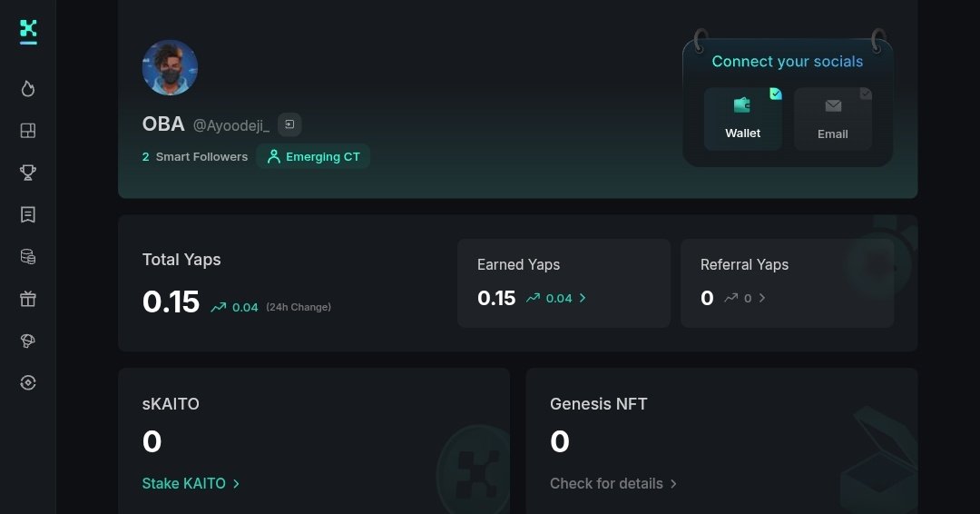Screen dimensions: 980x514
Task: Open the circular eye icon in sidebar
Action: (x=28, y=382)
